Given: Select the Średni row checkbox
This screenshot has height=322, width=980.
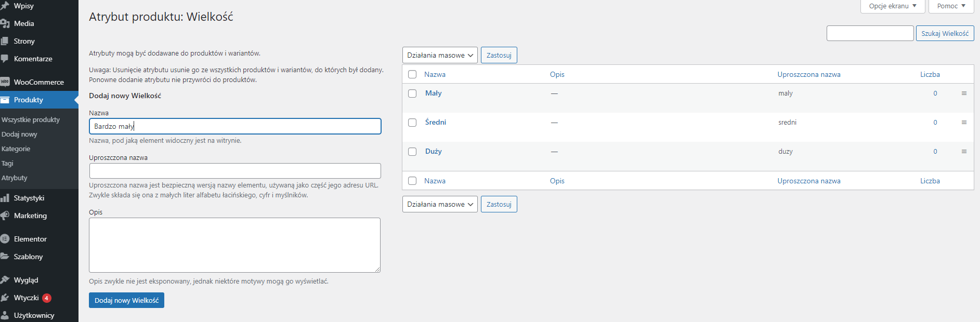Looking at the screenshot, I should click(412, 123).
